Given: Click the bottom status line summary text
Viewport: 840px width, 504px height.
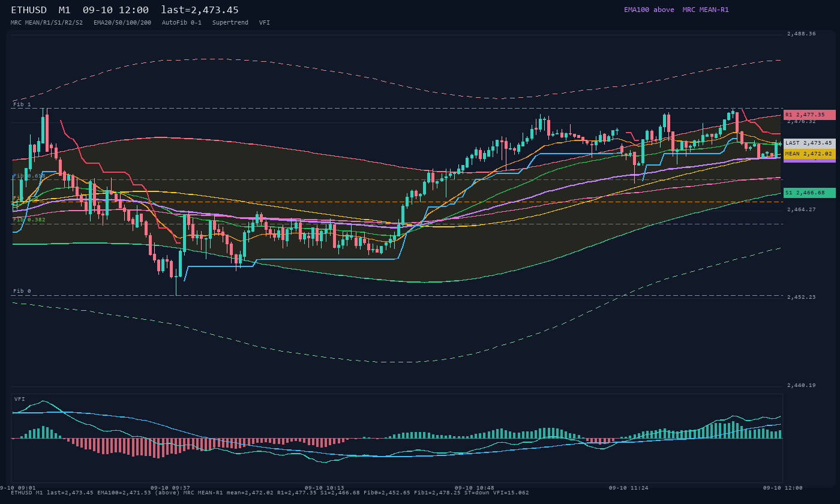Looking at the screenshot, I should pos(270,493).
